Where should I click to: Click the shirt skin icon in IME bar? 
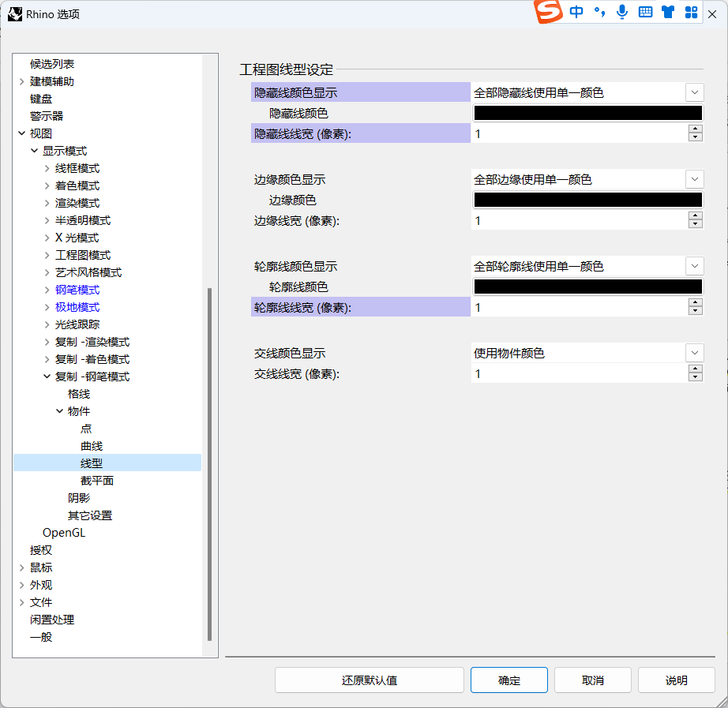(668, 12)
